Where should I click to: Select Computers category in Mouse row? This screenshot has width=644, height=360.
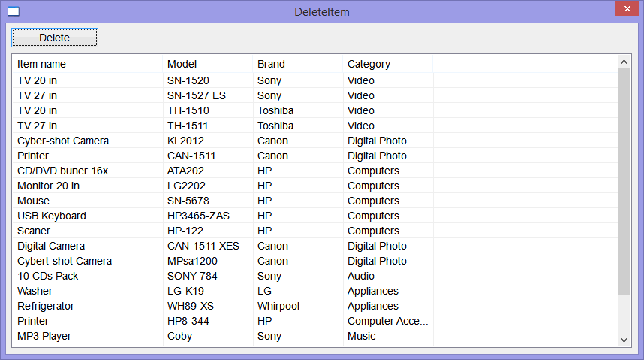click(373, 201)
